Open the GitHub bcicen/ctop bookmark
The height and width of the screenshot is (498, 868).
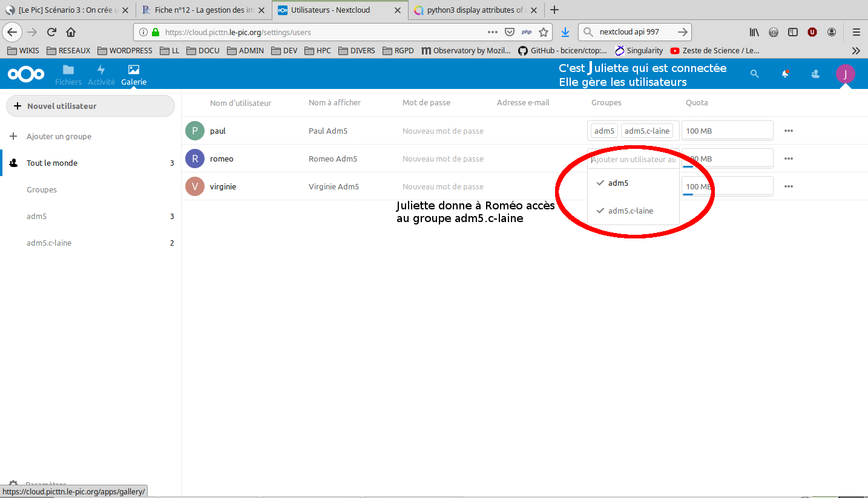click(x=562, y=51)
